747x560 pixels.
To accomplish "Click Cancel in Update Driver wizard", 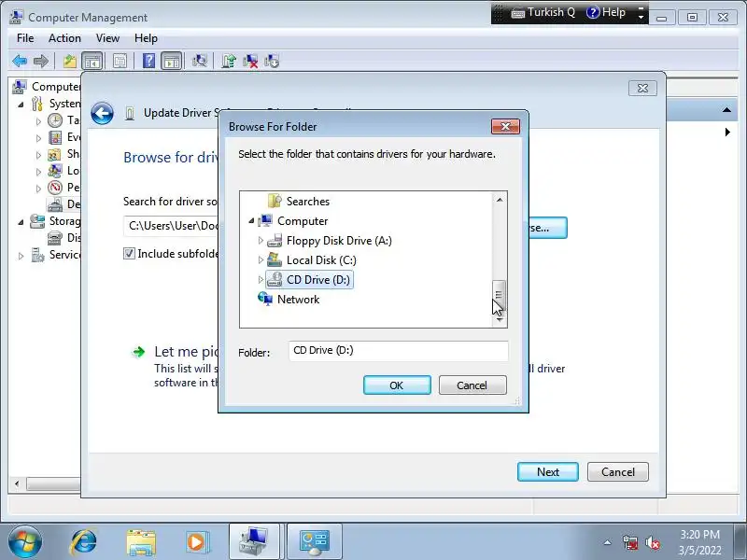I will point(618,471).
